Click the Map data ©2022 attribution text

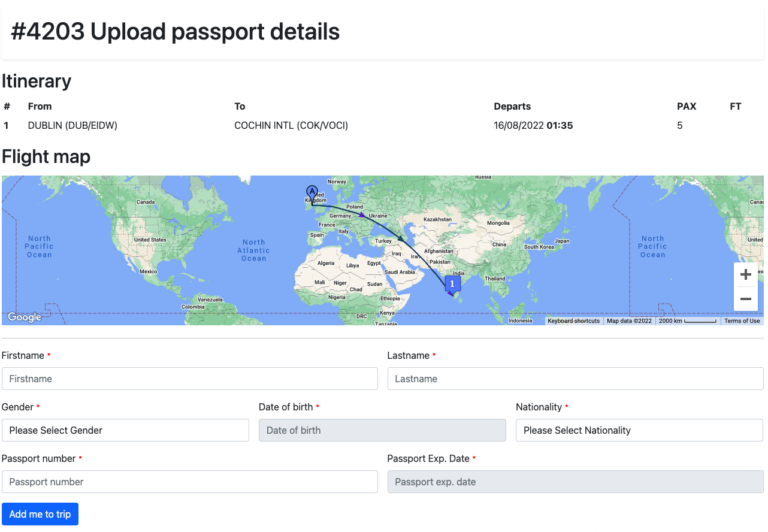[x=629, y=321]
